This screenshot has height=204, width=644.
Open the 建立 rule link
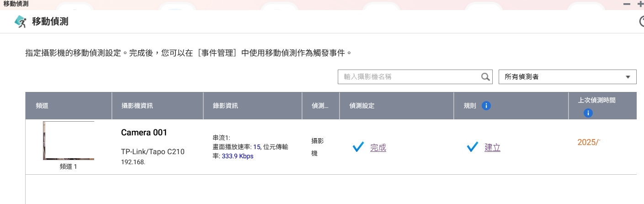coord(492,148)
